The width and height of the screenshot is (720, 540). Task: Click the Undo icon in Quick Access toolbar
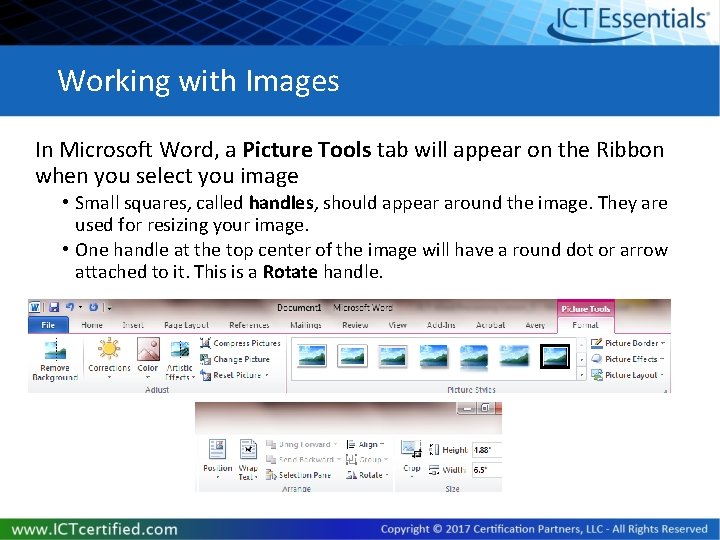[x=70, y=307]
